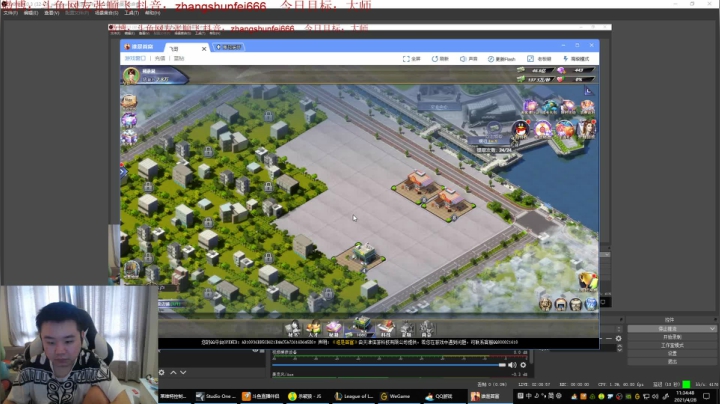
Task: Click OBS settings button in controls
Action: (672, 354)
